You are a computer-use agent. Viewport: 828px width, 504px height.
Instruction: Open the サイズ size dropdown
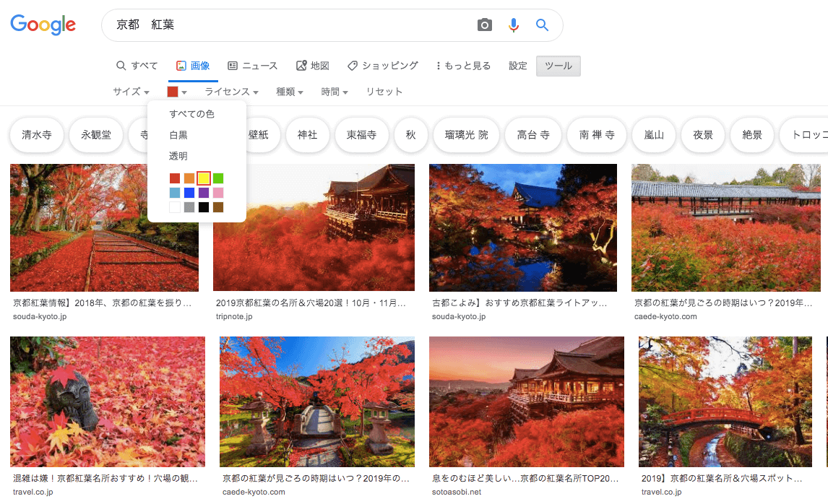tap(131, 92)
